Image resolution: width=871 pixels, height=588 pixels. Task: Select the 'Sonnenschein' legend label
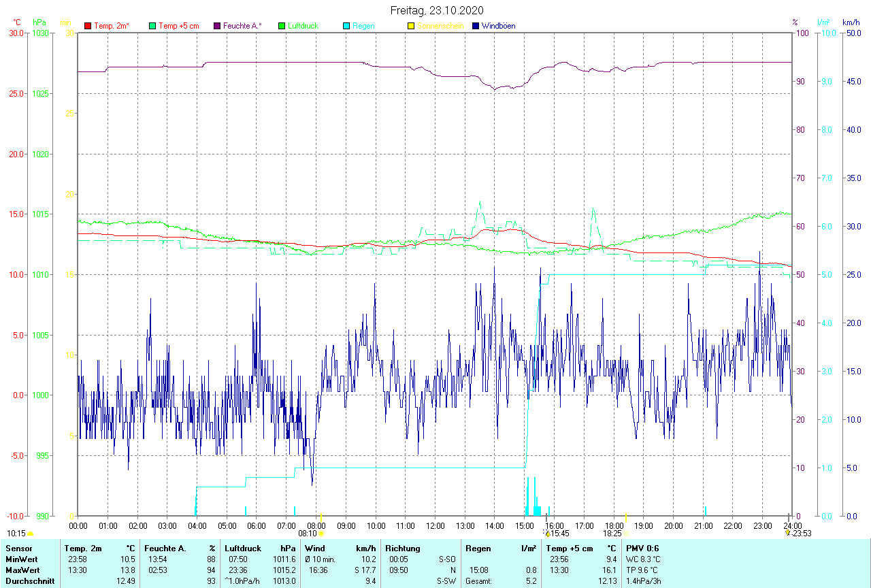[440, 26]
